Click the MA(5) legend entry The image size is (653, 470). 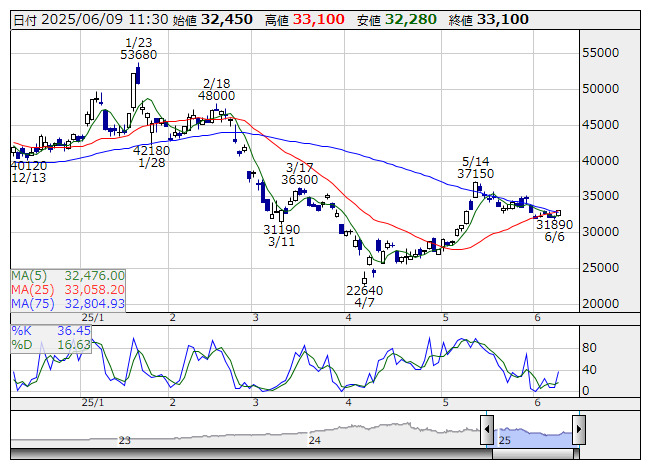pos(68,275)
